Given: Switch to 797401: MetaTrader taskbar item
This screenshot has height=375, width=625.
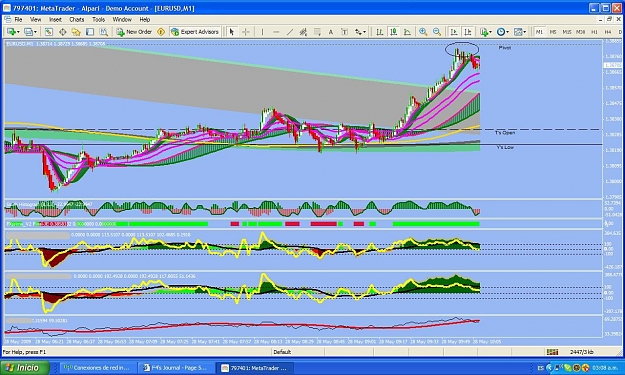Looking at the screenshot, I should (x=254, y=368).
